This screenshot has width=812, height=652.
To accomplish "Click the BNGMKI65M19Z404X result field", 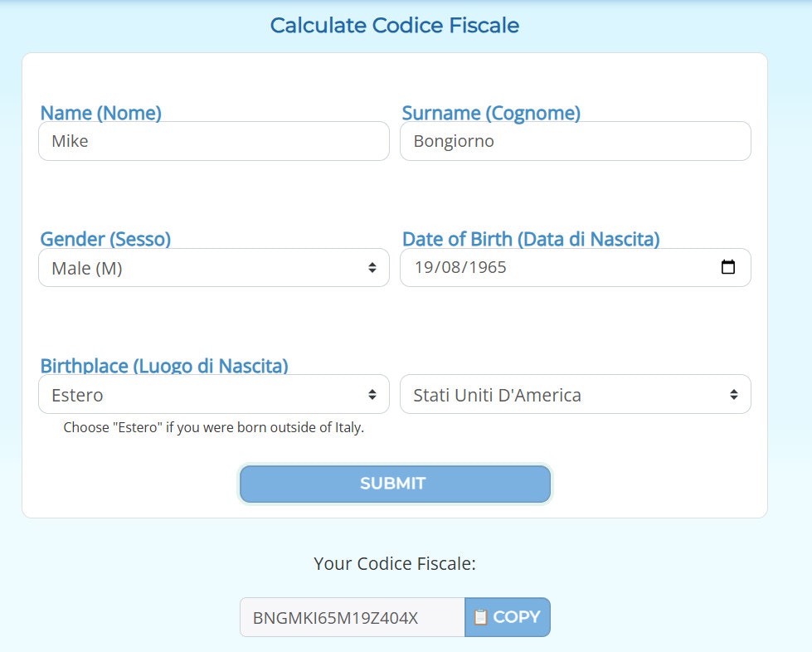I will tap(353, 617).
